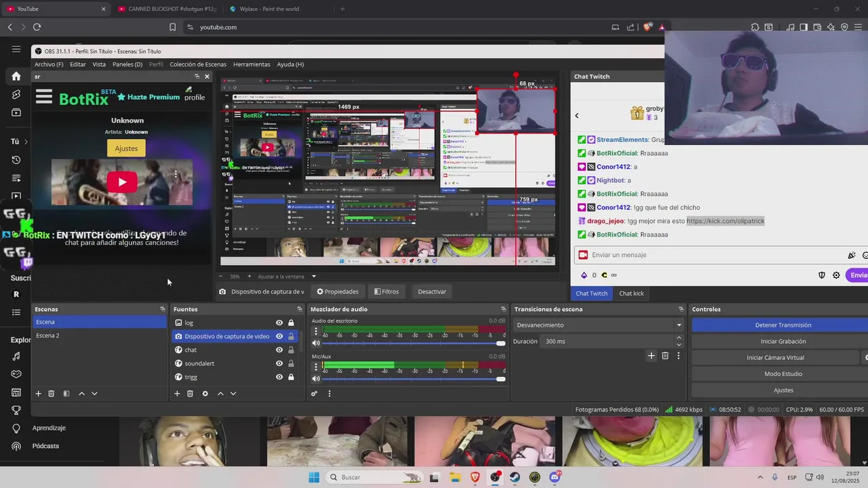Click the shield moderation icon in chat

point(822,275)
